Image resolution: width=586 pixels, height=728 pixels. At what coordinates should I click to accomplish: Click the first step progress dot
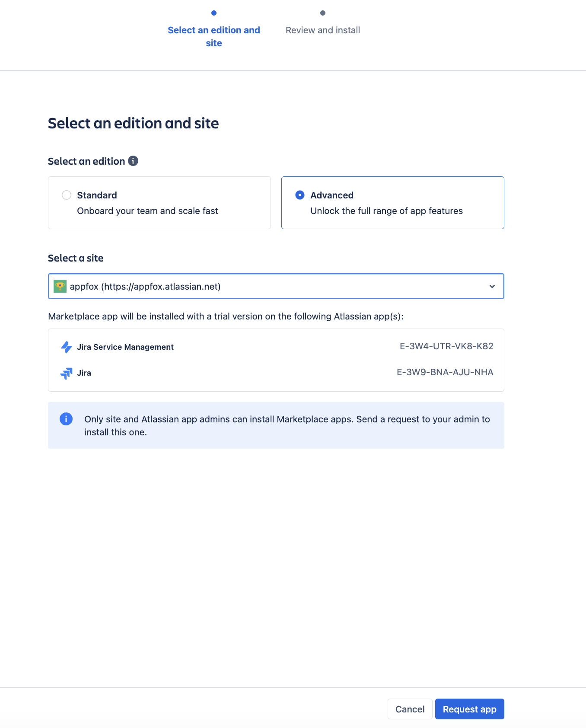pyautogui.click(x=214, y=13)
